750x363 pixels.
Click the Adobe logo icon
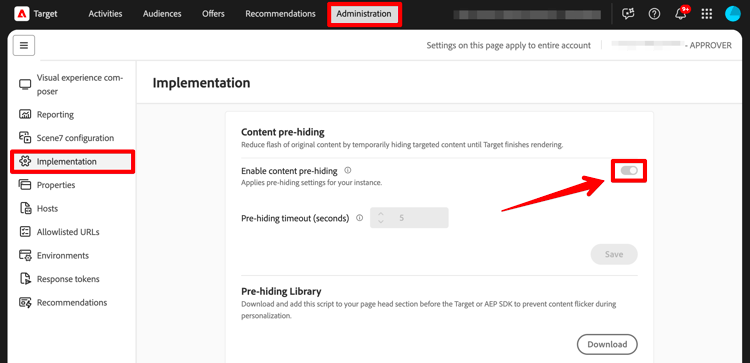[x=22, y=14]
